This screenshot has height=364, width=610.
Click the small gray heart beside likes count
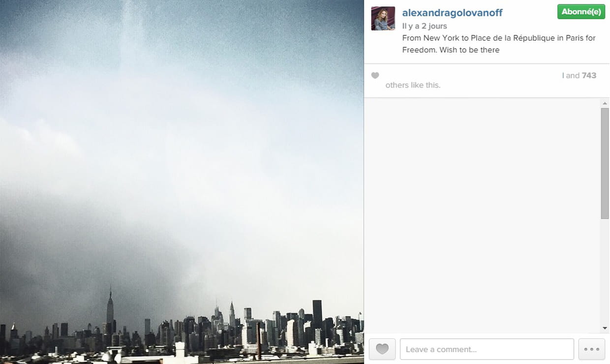tap(375, 75)
